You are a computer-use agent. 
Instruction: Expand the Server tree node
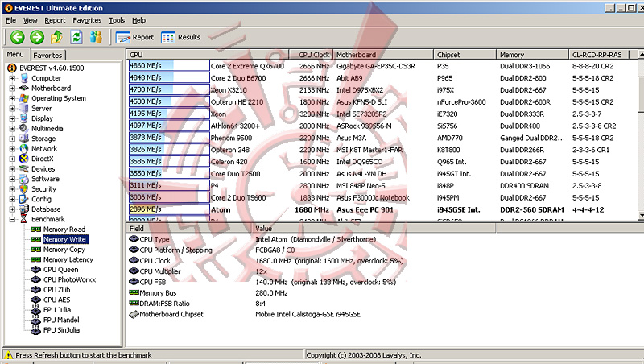(x=12, y=109)
